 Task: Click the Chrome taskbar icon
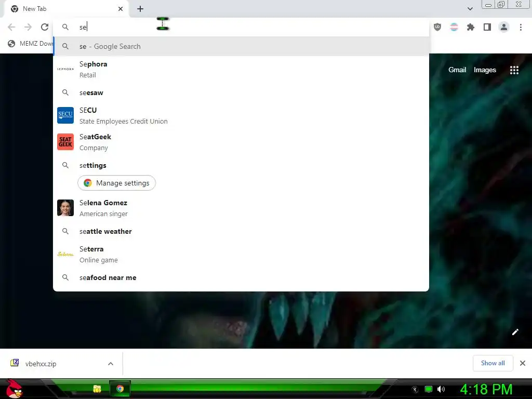click(x=120, y=389)
